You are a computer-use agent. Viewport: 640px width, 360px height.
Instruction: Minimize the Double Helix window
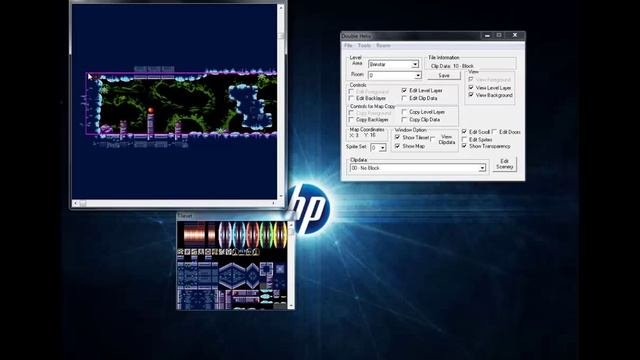(x=487, y=36)
